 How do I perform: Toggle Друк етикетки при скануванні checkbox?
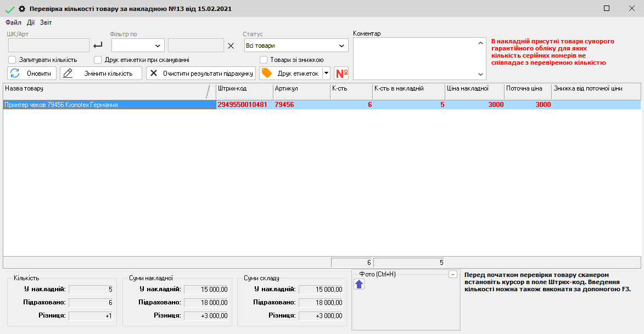(x=98, y=60)
